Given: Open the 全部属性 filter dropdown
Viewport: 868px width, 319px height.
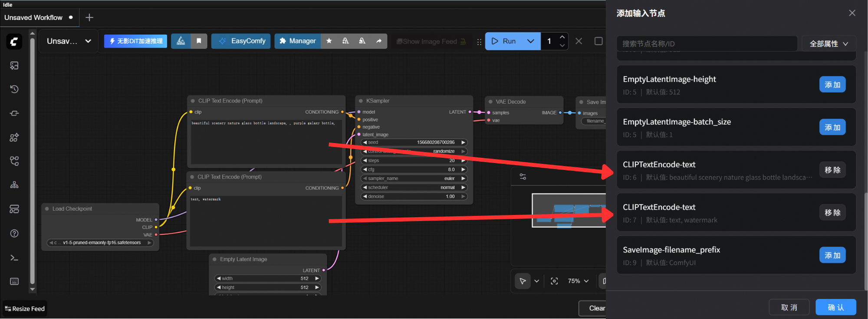Looking at the screenshot, I should pos(829,44).
